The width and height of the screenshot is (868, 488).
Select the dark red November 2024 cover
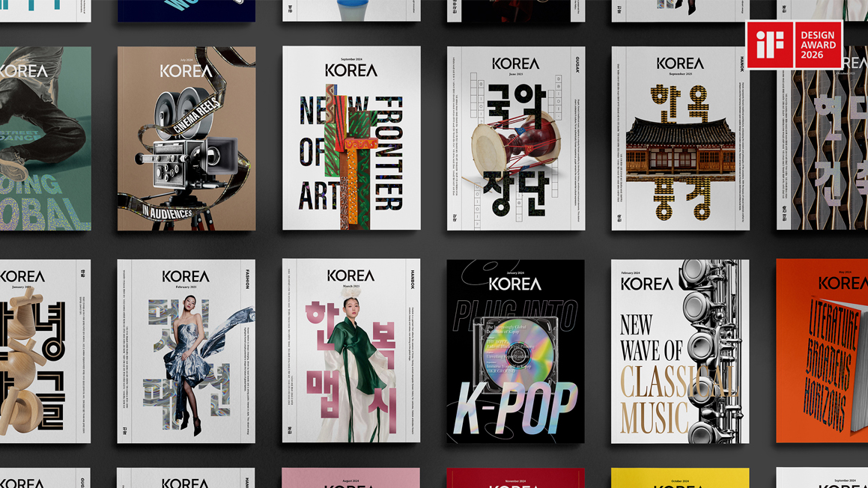pyautogui.click(x=516, y=478)
